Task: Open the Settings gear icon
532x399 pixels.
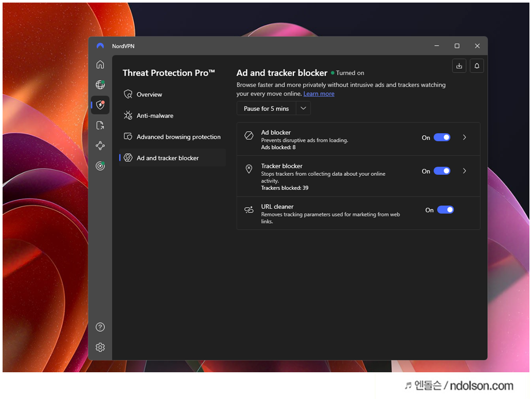Action: point(100,347)
